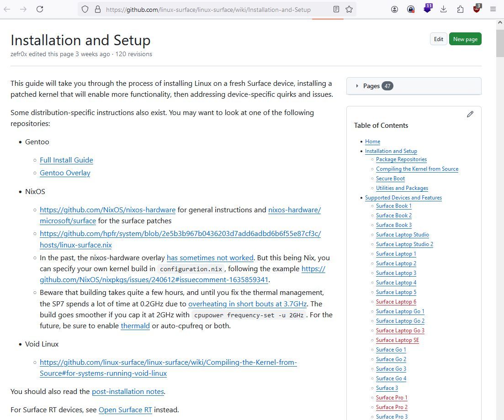This screenshot has width=504, height=420.
Task: Open the Surface Laptop Go 1 page
Action: 400,311
